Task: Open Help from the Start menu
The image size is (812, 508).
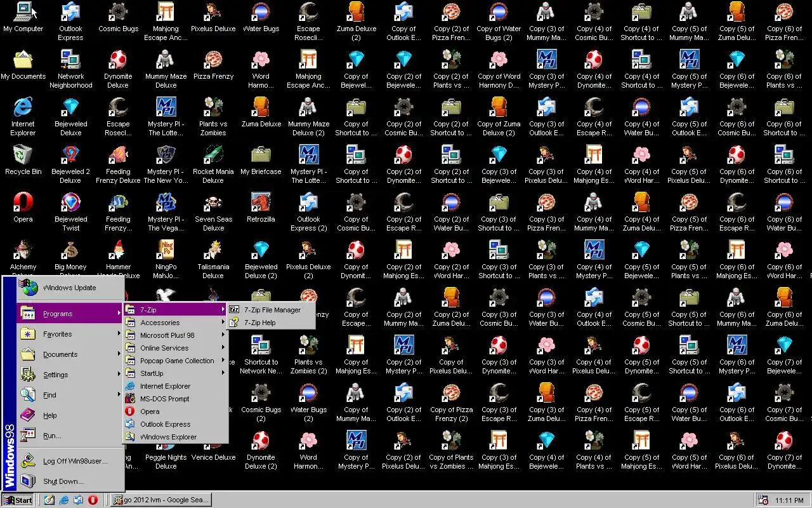Action: pos(70,415)
